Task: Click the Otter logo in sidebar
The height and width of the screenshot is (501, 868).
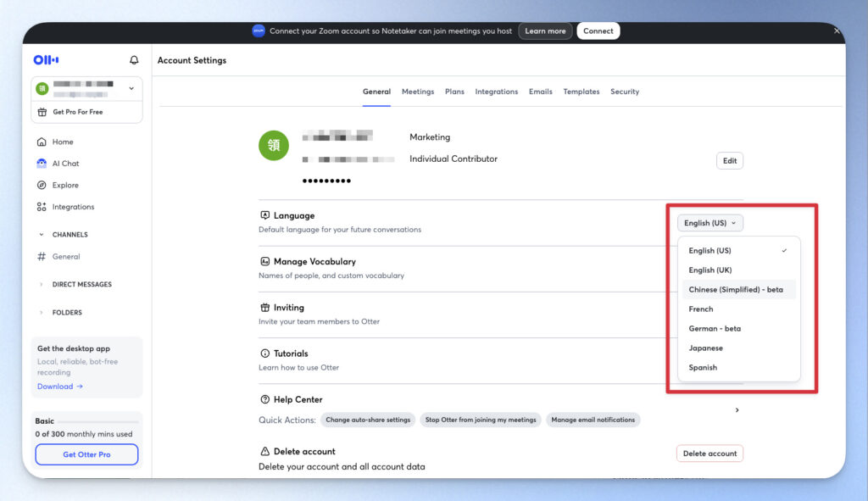Action: click(46, 60)
